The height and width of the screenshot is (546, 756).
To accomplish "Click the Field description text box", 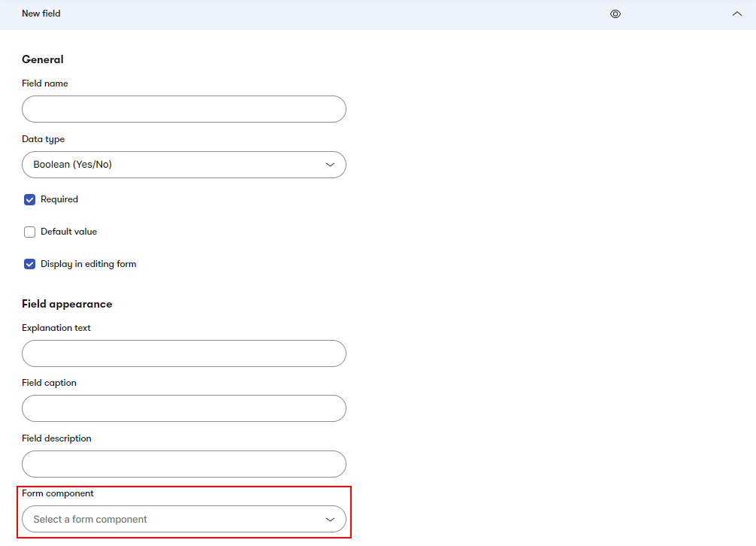I will click(183, 464).
